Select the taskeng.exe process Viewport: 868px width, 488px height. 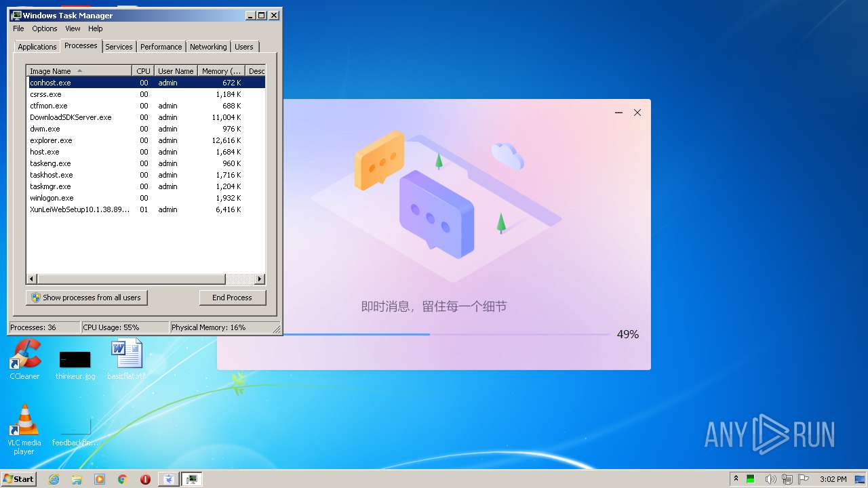tap(146, 163)
